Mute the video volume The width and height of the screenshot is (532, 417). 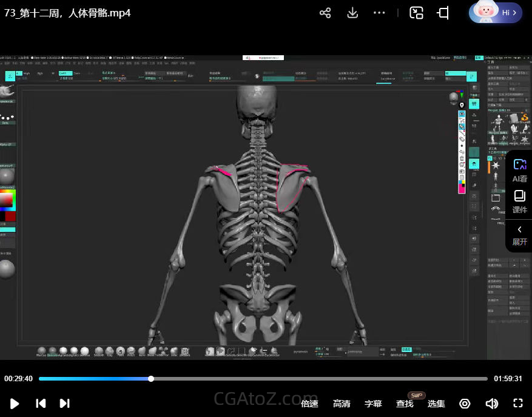(x=491, y=404)
